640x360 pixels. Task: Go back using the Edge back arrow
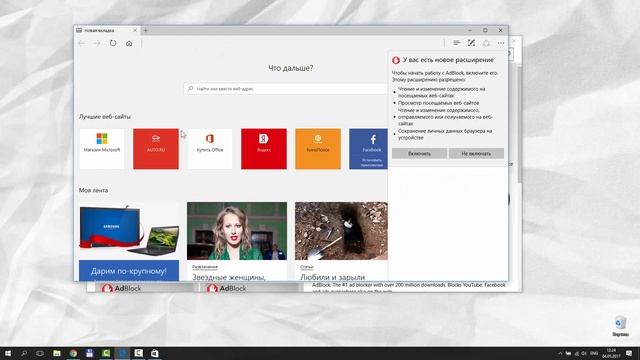tap(82, 43)
